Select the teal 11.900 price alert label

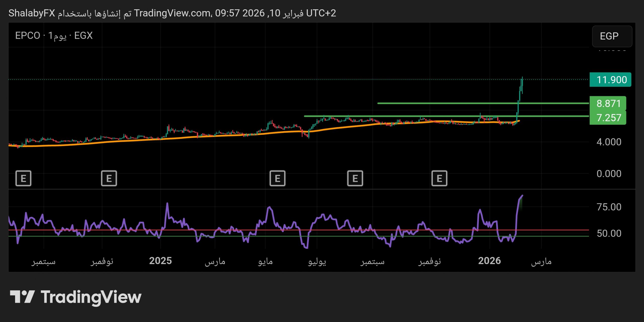[611, 80]
